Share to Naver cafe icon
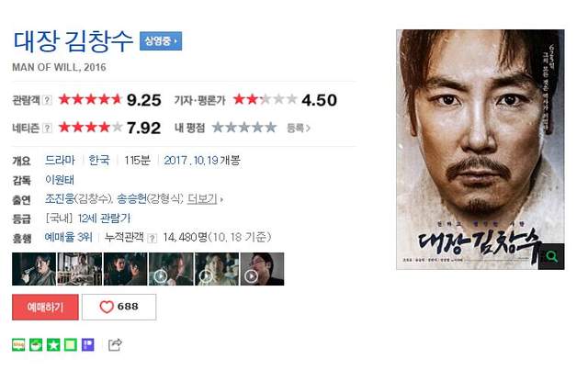 (36, 344)
